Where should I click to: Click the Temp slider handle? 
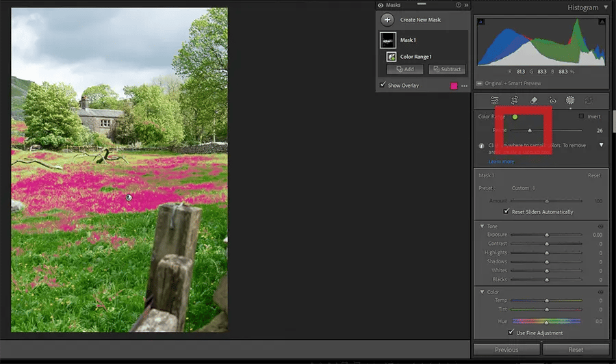[x=547, y=301]
